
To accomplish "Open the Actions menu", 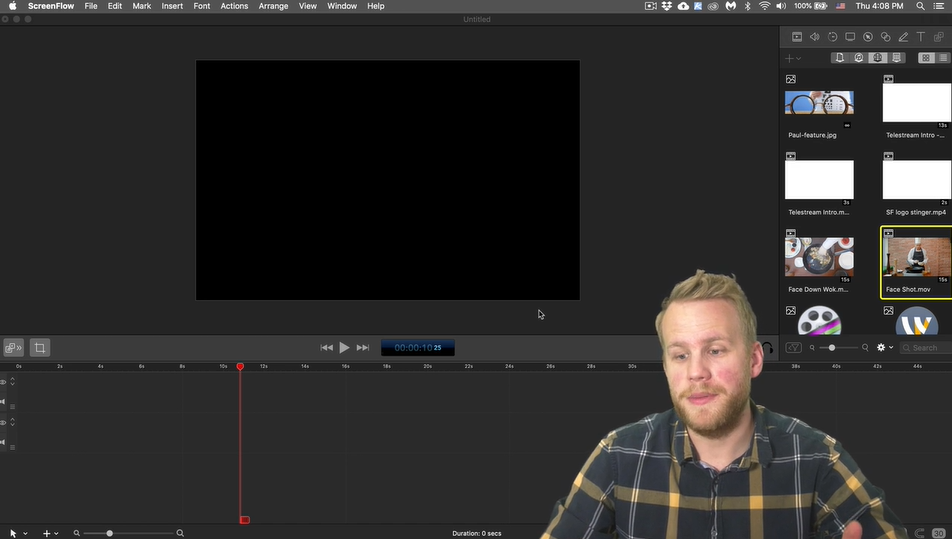I will [234, 6].
